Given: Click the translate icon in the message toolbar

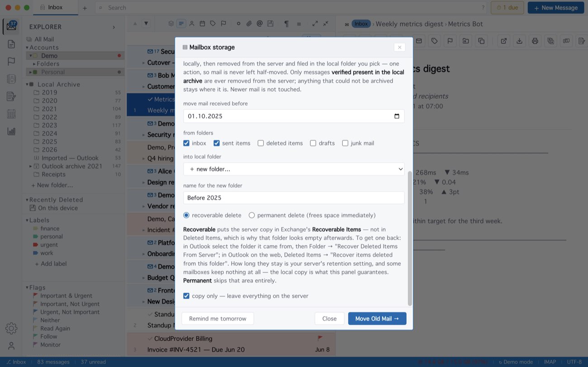Looking at the screenshot, I should tap(550, 41).
